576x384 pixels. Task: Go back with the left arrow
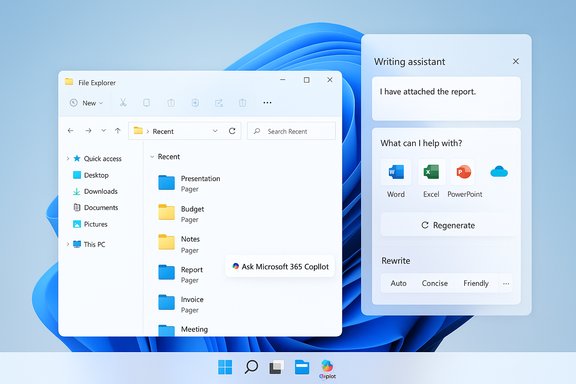(x=71, y=131)
